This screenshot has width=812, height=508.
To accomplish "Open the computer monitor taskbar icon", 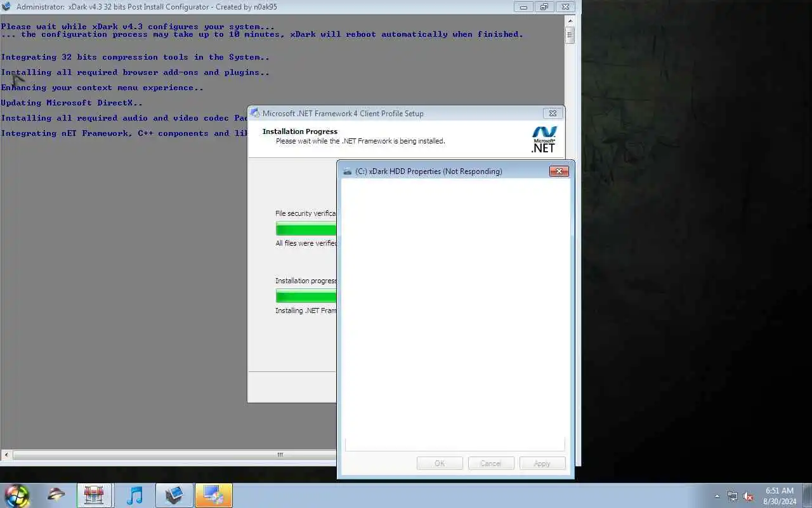I will pyautogui.click(x=174, y=496).
